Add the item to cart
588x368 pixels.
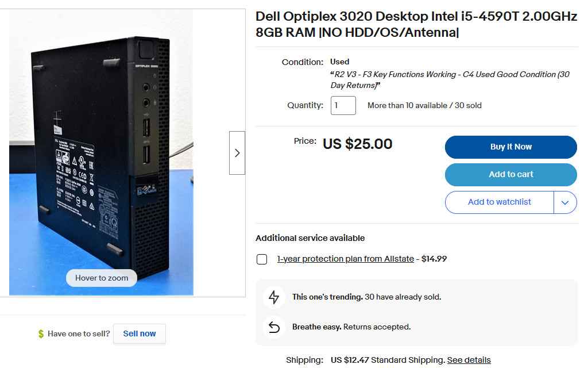tap(510, 175)
